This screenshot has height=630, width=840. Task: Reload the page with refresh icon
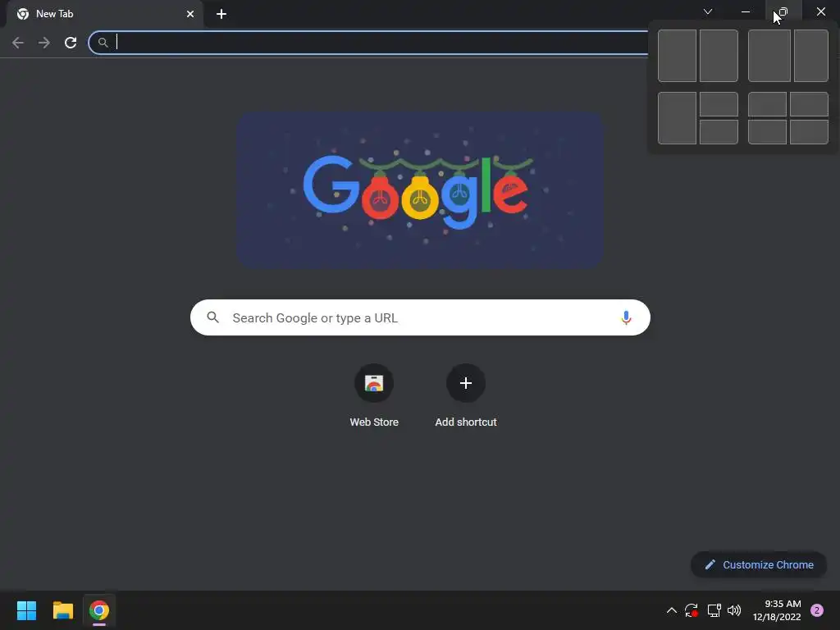[71, 43]
